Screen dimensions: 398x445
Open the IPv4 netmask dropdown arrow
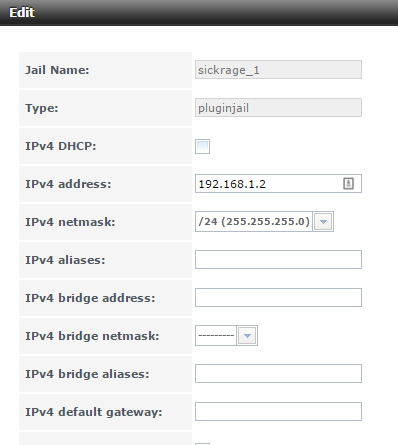pyautogui.click(x=323, y=221)
